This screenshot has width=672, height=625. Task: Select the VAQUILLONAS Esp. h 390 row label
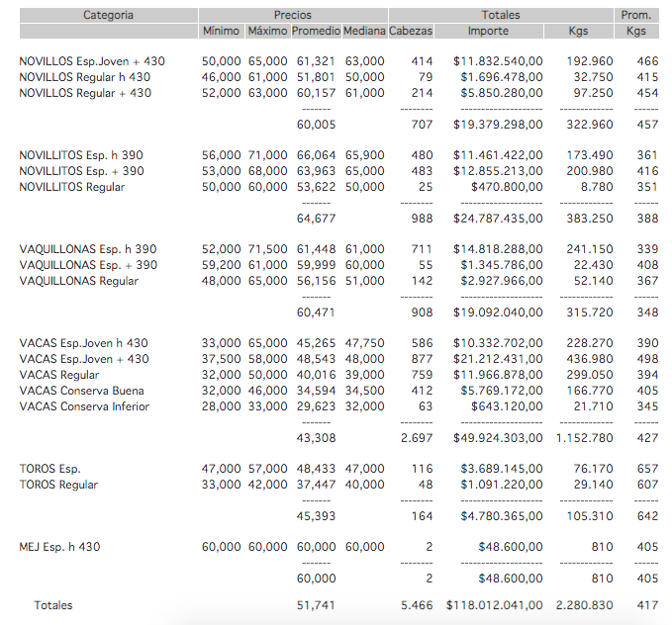click(x=88, y=249)
